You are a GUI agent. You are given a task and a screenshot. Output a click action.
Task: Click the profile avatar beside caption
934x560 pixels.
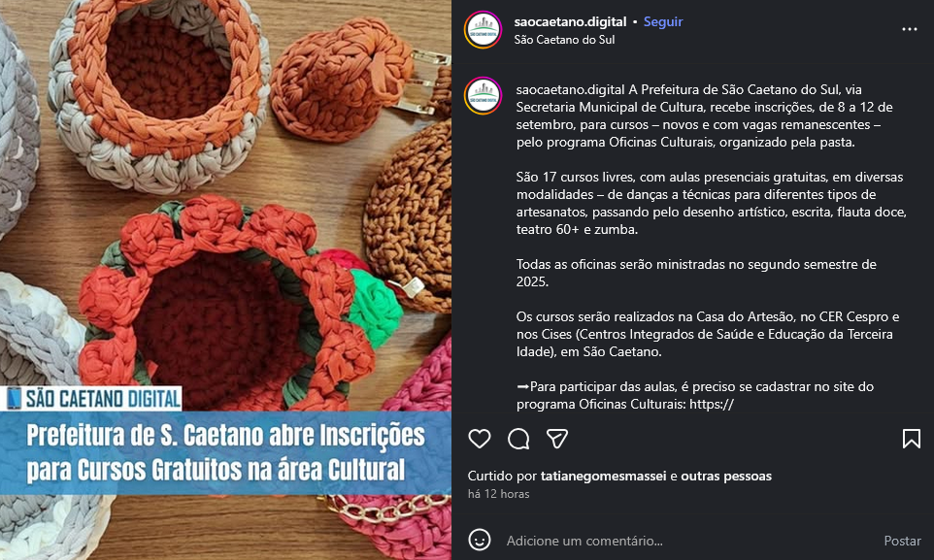(x=484, y=95)
